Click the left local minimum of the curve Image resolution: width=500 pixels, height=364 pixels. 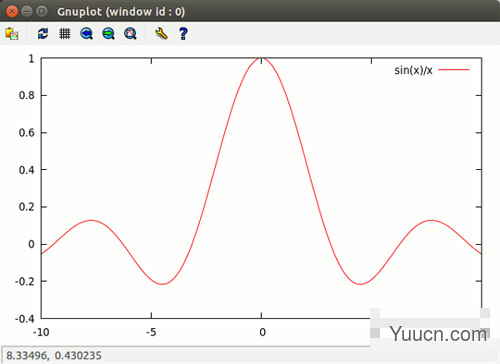[x=162, y=284]
